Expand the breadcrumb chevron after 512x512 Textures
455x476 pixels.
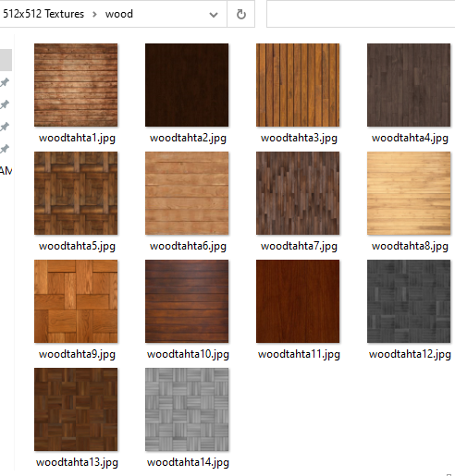pos(94,14)
